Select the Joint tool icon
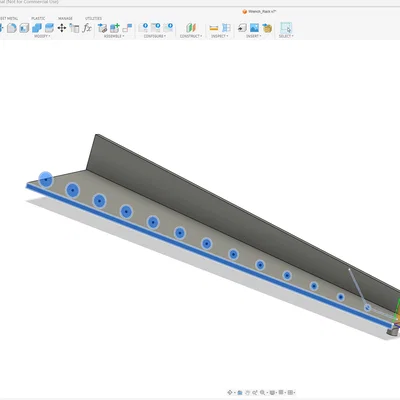This screenshot has height=400, width=400. pyautogui.click(x=127, y=28)
